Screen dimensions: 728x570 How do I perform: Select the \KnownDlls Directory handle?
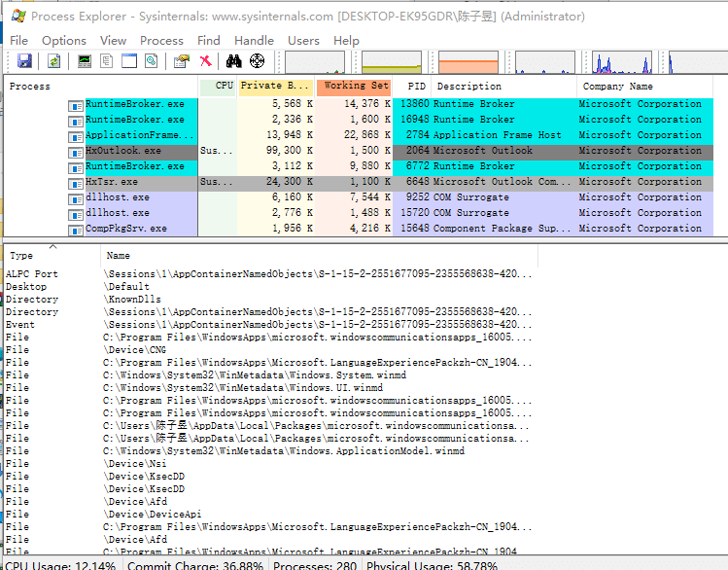coord(269,300)
